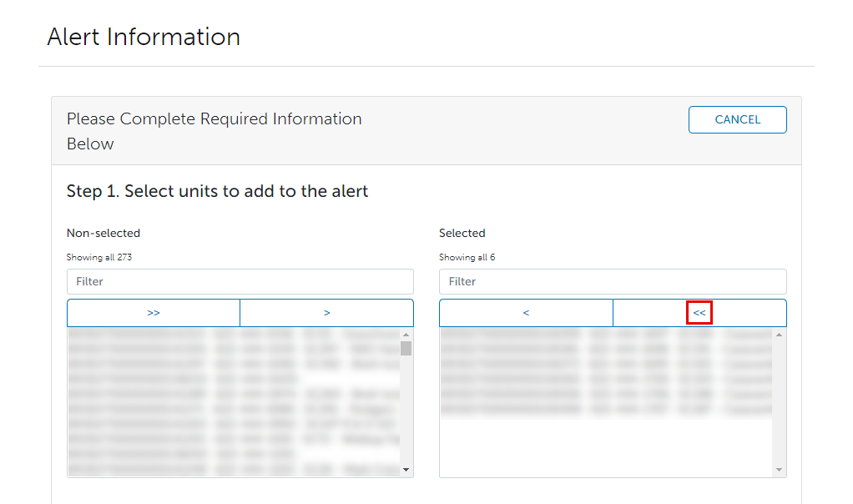The height and width of the screenshot is (504, 853).
Task: Select the first unit in Non-selected list
Action: (x=225, y=332)
